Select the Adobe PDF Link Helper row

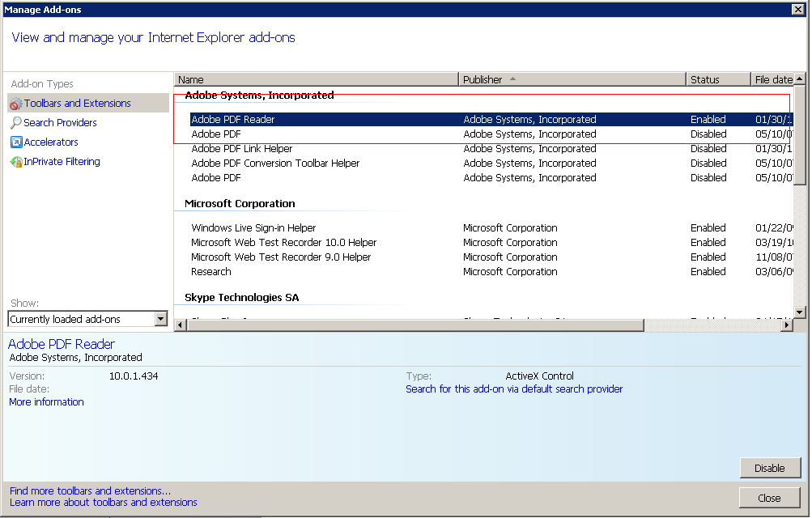pyautogui.click(x=491, y=148)
